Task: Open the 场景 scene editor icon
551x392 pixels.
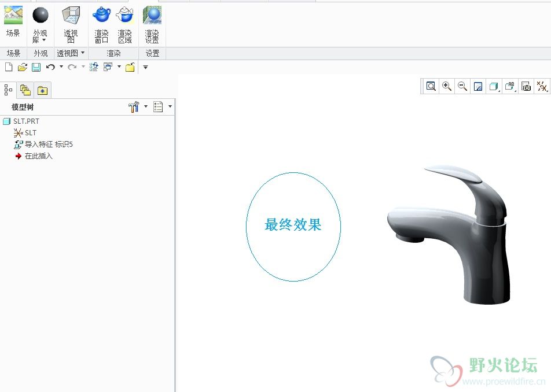Action: (x=13, y=16)
